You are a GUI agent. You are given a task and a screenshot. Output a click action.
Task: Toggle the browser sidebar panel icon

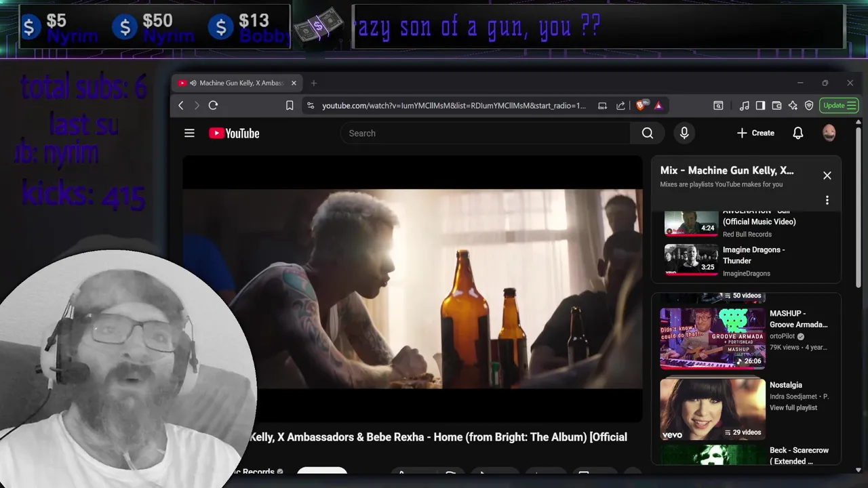click(x=760, y=106)
